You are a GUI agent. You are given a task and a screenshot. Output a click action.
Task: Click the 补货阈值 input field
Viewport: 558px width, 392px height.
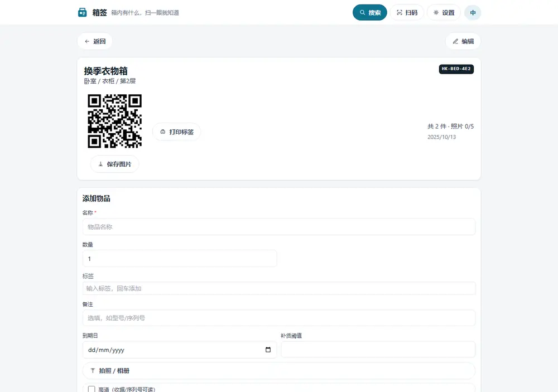[378, 350]
